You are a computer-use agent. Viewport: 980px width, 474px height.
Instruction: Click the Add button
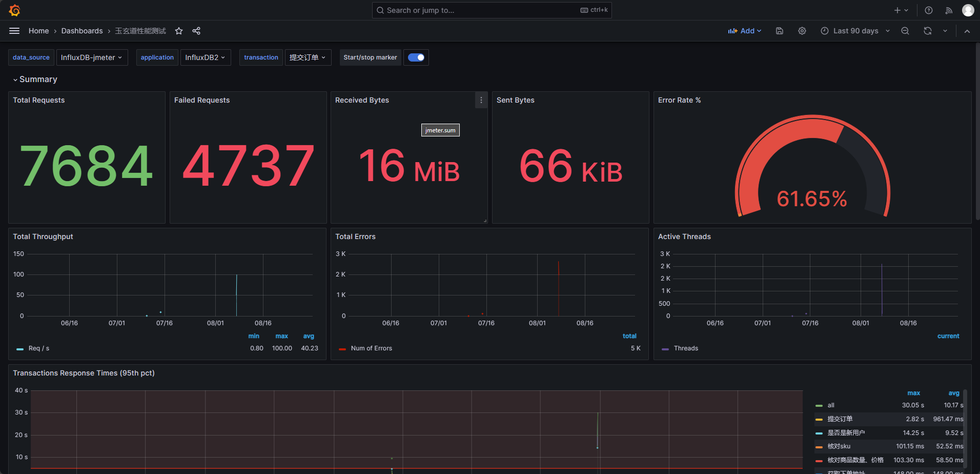tap(745, 31)
